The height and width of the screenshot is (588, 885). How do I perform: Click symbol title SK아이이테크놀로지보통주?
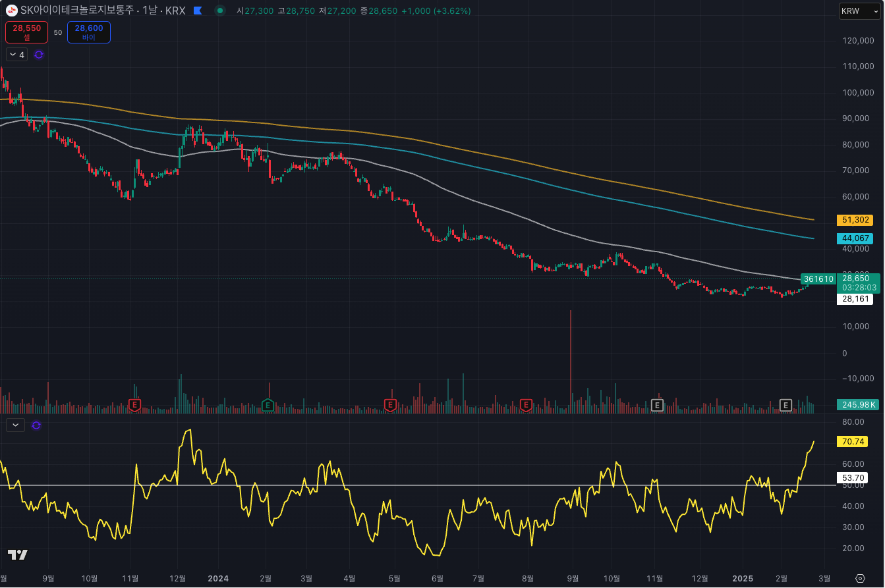[x=76, y=11]
